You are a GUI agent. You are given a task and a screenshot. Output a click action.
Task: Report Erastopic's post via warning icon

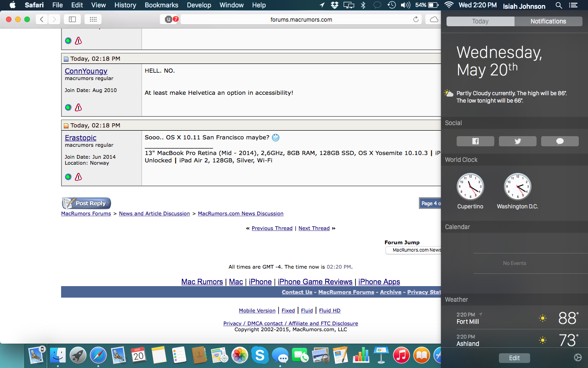pos(79,177)
